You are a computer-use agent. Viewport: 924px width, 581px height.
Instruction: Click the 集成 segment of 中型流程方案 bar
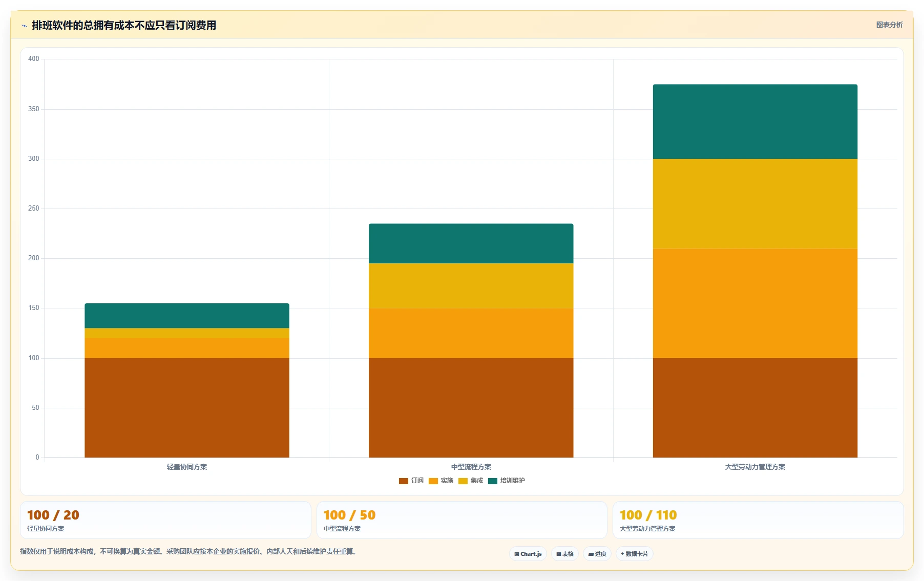[471, 286]
